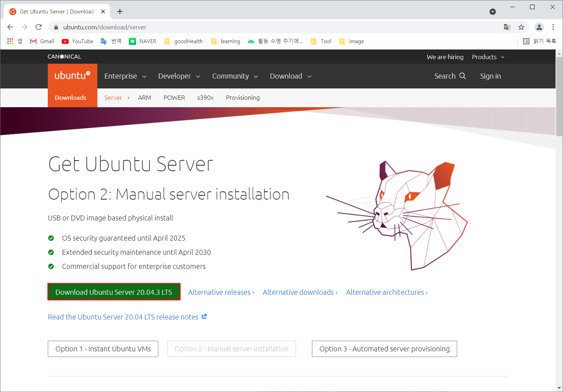This screenshot has width=563, height=392.
Task: Open the NAVER bookmark
Action: pyautogui.click(x=143, y=41)
